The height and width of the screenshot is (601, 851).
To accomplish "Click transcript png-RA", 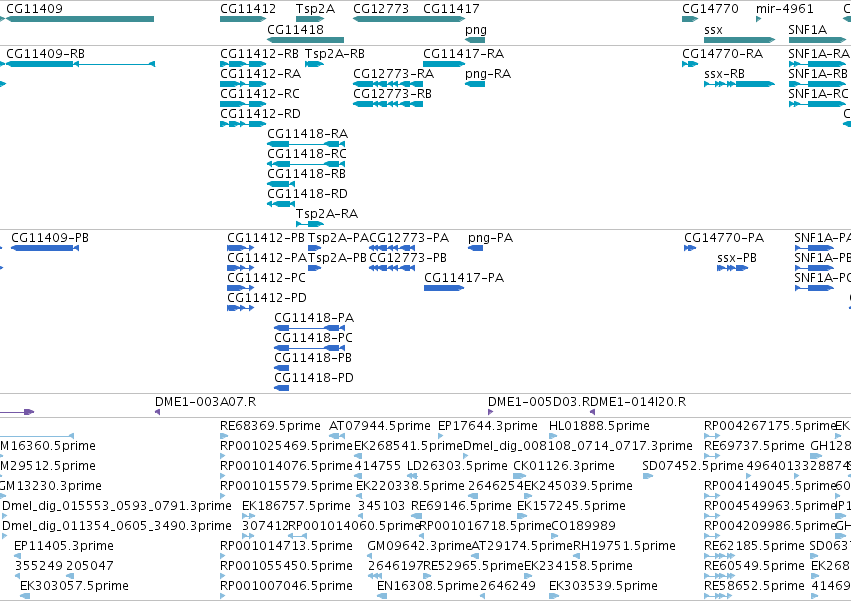I will click(488, 74).
